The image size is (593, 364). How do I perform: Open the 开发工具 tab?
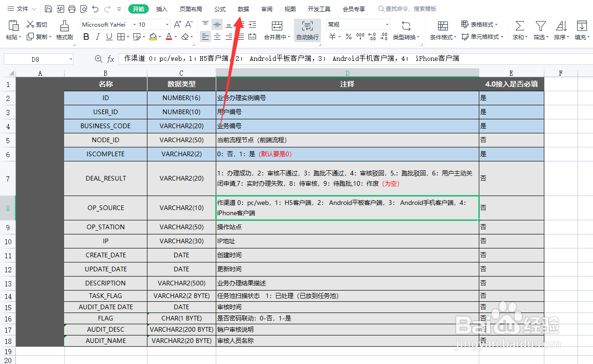(x=319, y=9)
